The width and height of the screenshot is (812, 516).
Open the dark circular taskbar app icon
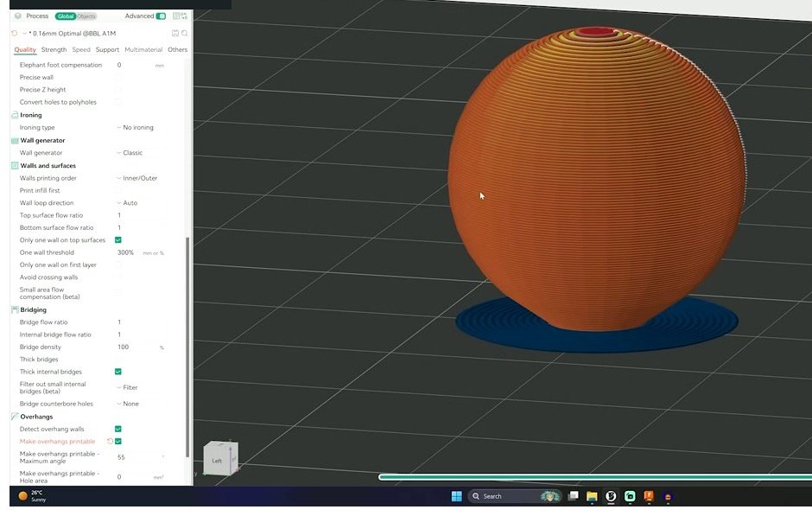(668, 497)
